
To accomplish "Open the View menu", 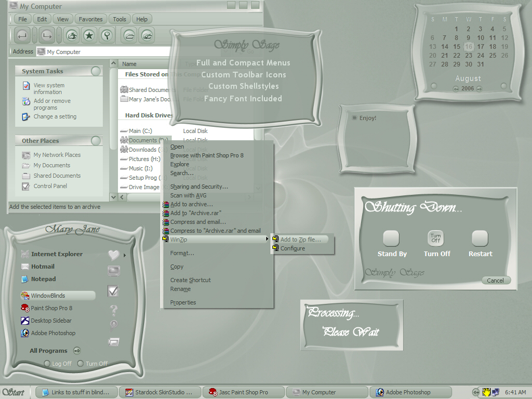I will [62, 19].
